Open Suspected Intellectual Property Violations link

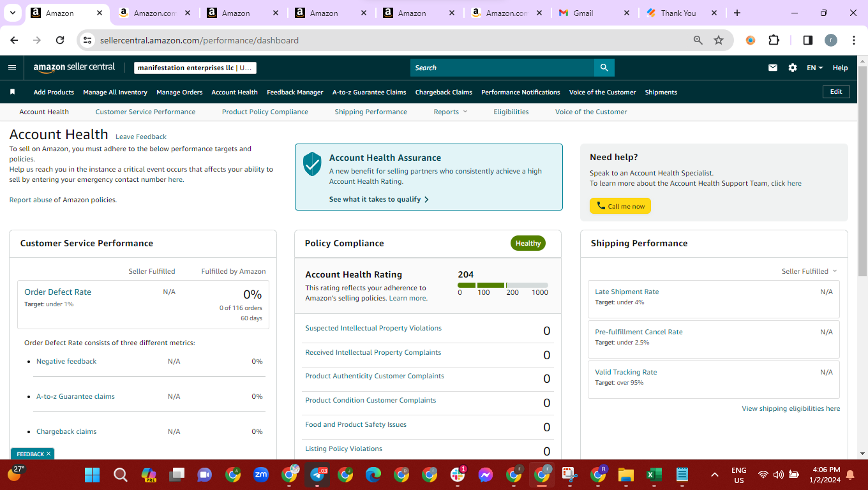click(x=373, y=328)
